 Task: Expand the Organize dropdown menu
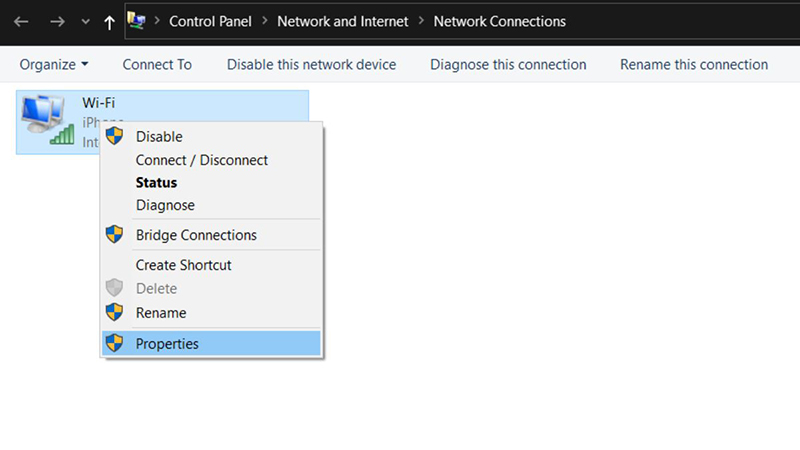pyautogui.click(x=54, y=64)
